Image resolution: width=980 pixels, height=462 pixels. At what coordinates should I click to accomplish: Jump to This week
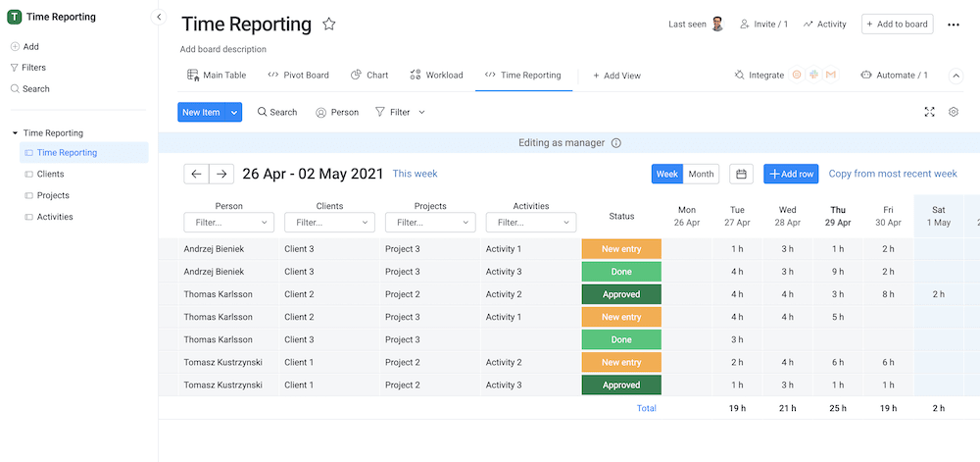click(x=415, y=174)
